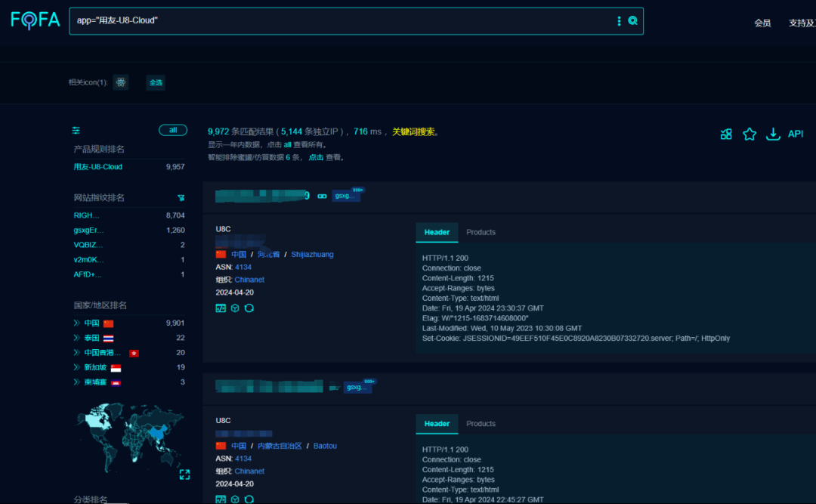Click the download results icon

pyautogui.click(x=773, y=134)
